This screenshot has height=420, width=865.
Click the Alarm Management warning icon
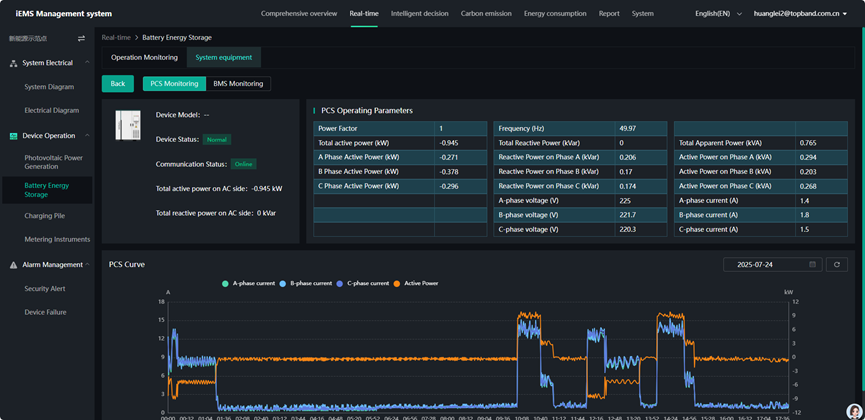pyautogui.click(x=13, y=265)
